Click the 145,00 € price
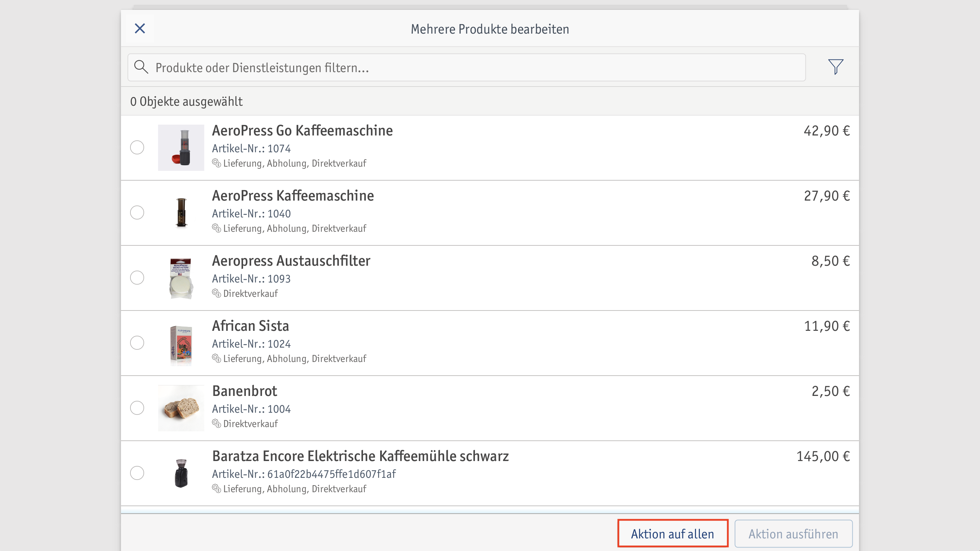Viewport: 980px width, 551px height. [823, 456]
